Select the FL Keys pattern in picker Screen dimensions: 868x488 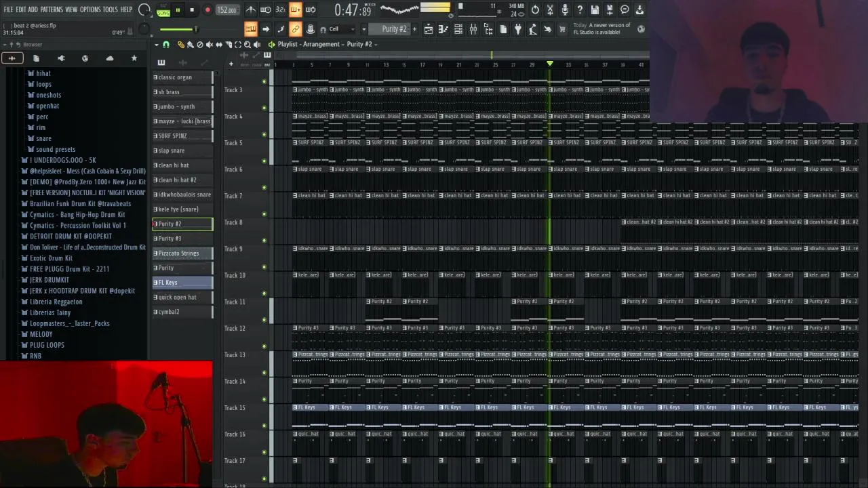click(x=182, y=283)
